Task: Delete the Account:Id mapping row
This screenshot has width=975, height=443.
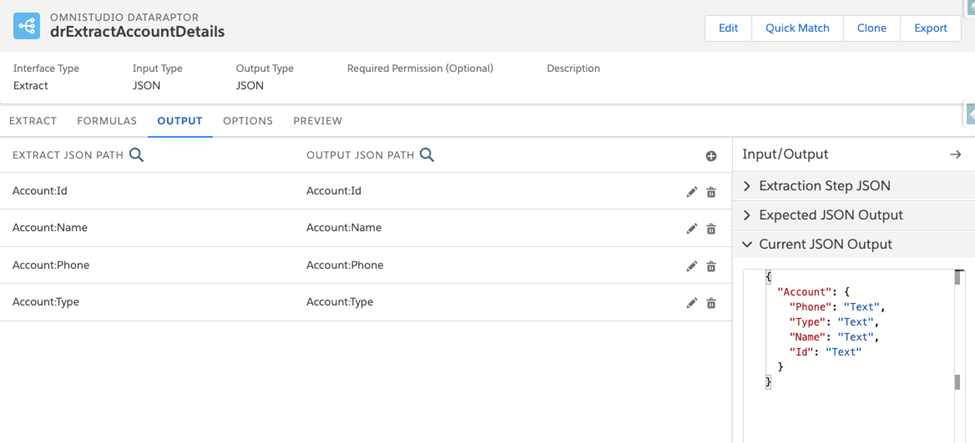Action: [x=711, y=192]
